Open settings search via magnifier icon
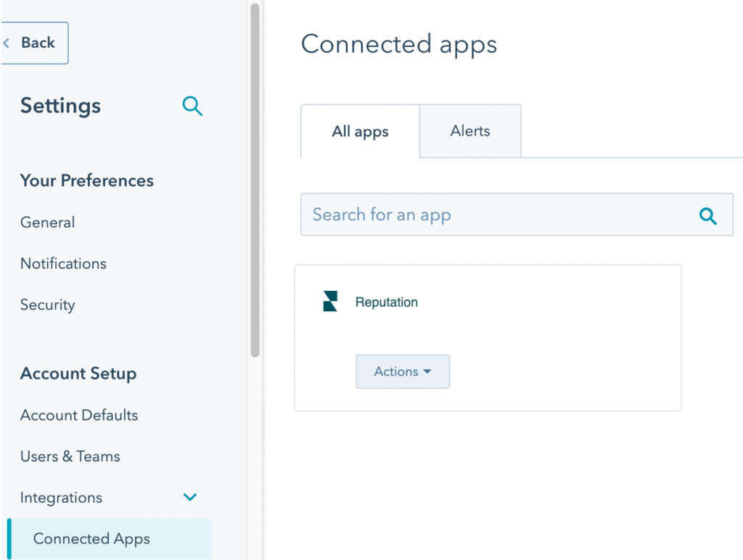This screenshot has height=560, width=743. pos(192,106)
